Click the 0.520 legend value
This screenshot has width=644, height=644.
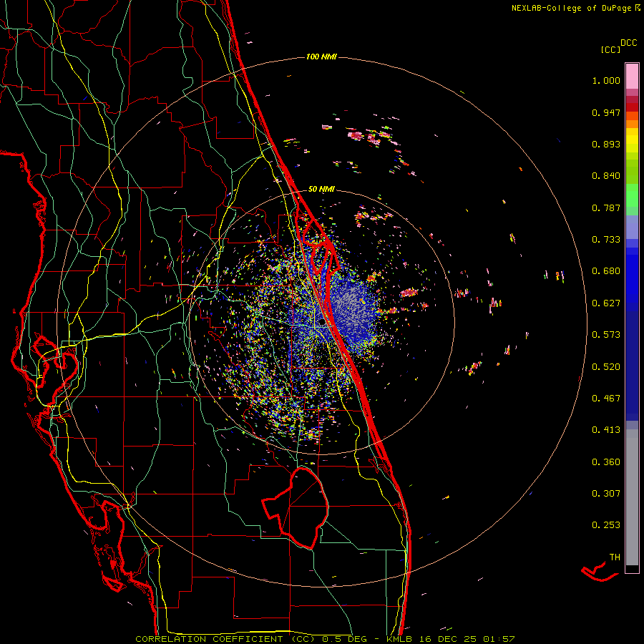606,366
